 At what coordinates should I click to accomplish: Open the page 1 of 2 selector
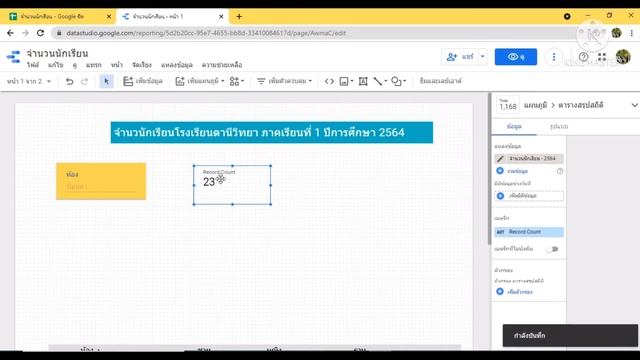[29, 81]
